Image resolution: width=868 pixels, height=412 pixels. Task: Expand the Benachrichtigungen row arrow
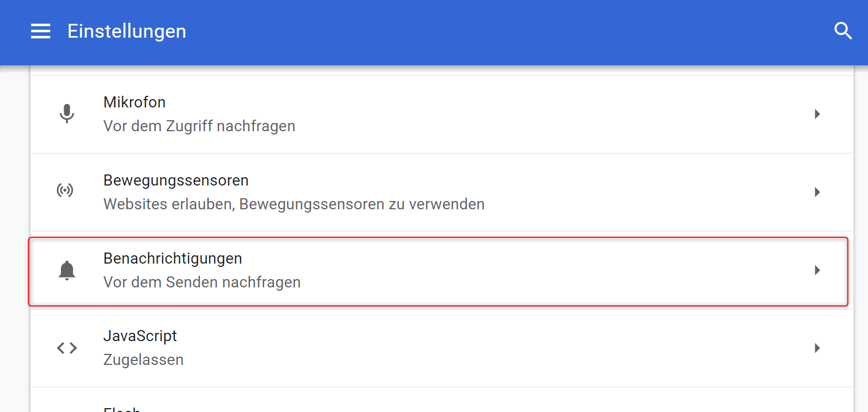tap(817, 270)
